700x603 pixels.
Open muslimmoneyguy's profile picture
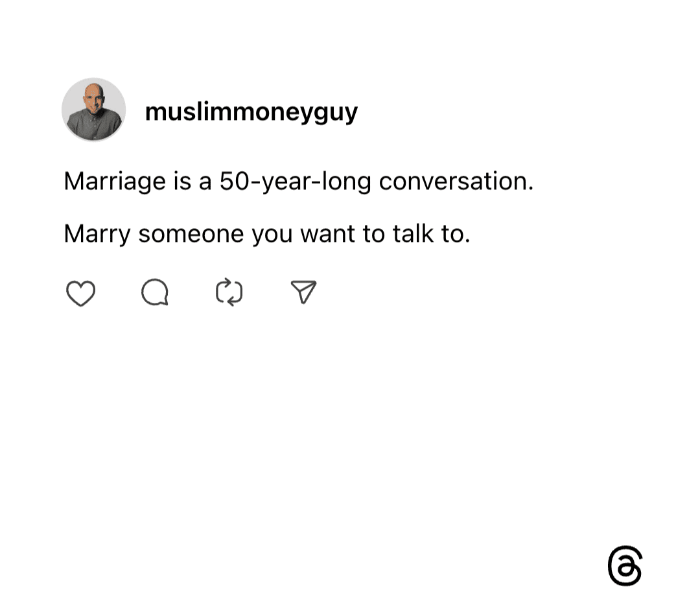(x=94, y=110)
